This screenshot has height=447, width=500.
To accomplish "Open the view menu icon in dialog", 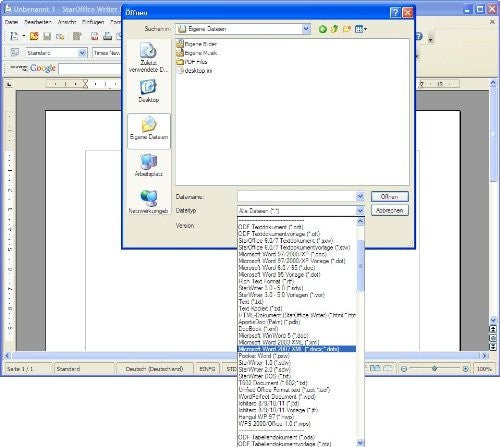I will (361, 29).
